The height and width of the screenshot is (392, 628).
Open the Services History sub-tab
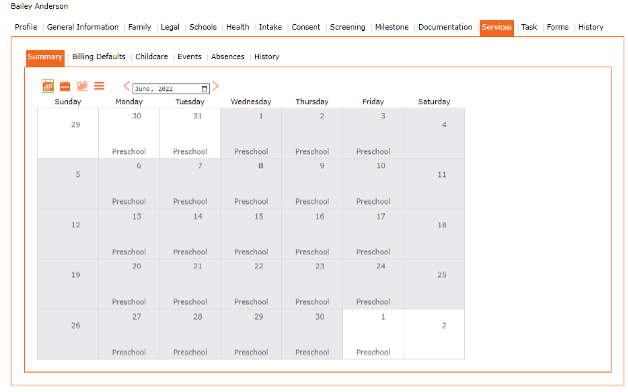pyautogui.click(x=267, y=56)
